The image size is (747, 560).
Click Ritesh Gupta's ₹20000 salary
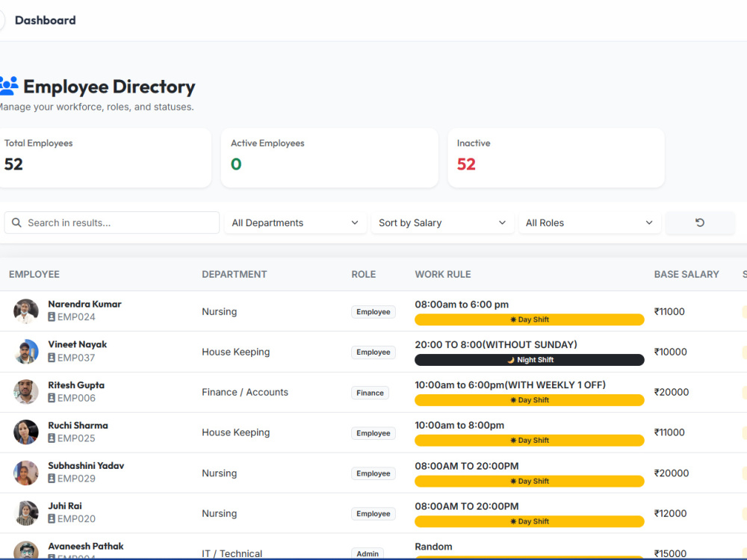tap(672, 392)
